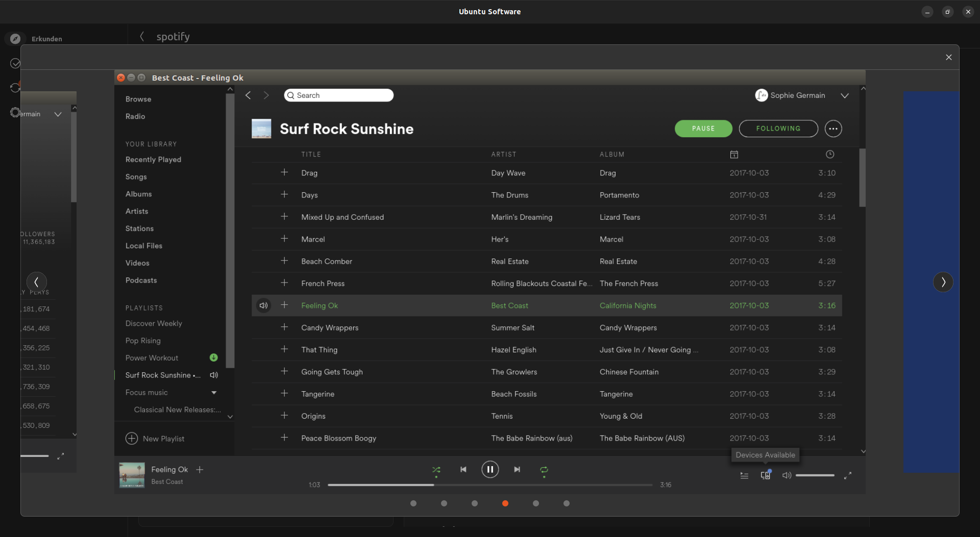Enter Spotify full screen mode

click(848, 475)
